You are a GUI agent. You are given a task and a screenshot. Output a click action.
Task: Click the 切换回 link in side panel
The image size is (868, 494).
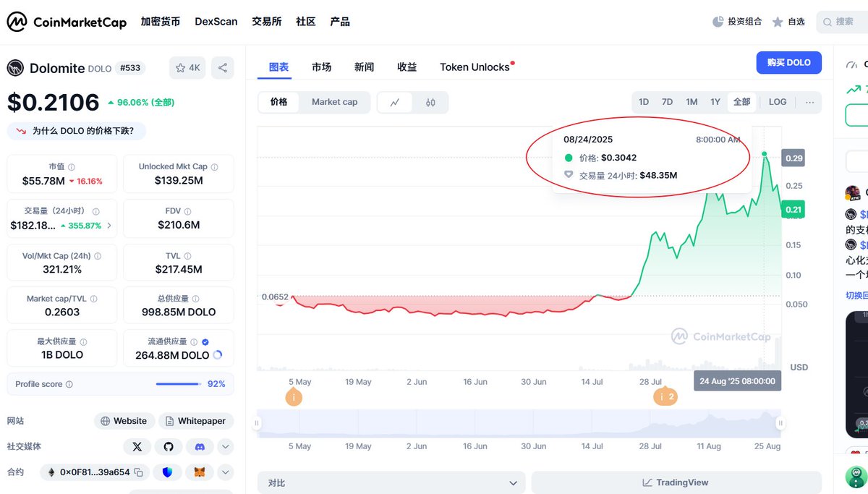tap(857, 295)
